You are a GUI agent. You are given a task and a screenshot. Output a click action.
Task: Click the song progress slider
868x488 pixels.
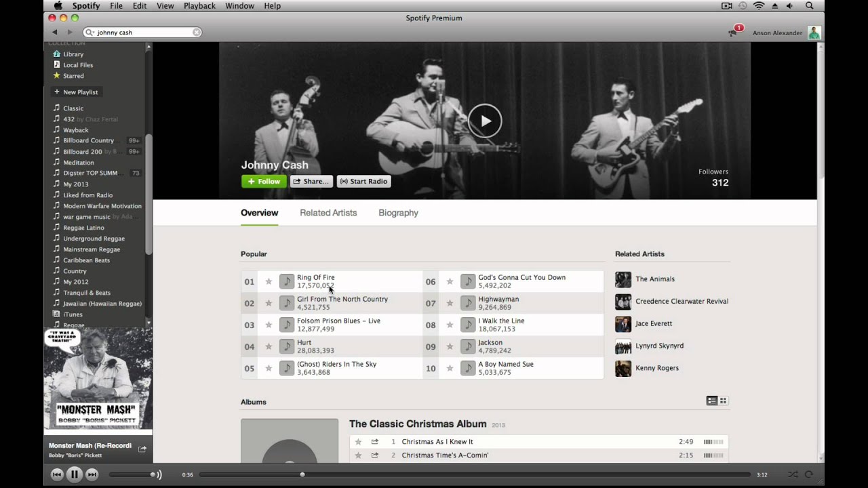point(475,474)
